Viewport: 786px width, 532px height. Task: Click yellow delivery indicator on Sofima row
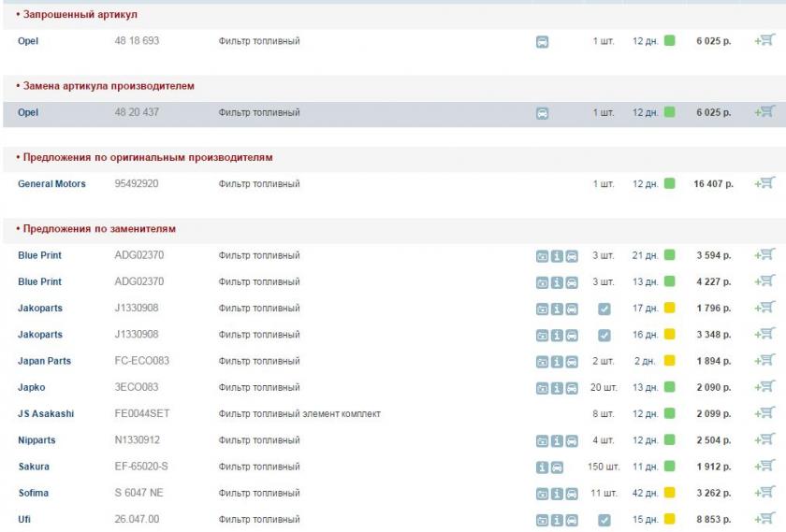669,493
